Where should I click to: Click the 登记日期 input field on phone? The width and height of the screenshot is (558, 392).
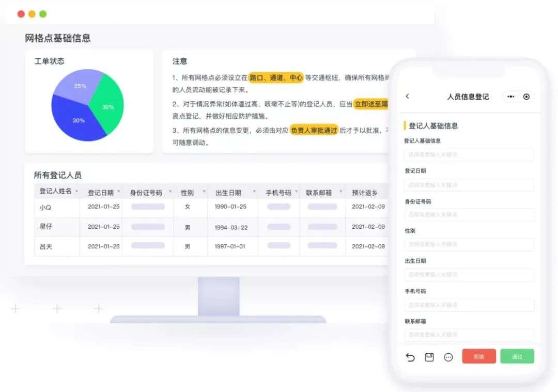pyautogui.click(x=469, y=185)
